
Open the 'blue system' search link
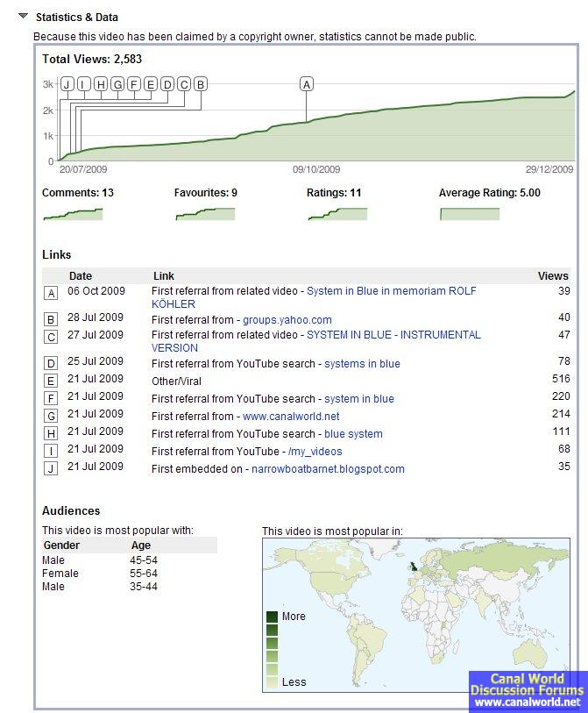click(x=353, y=434)
